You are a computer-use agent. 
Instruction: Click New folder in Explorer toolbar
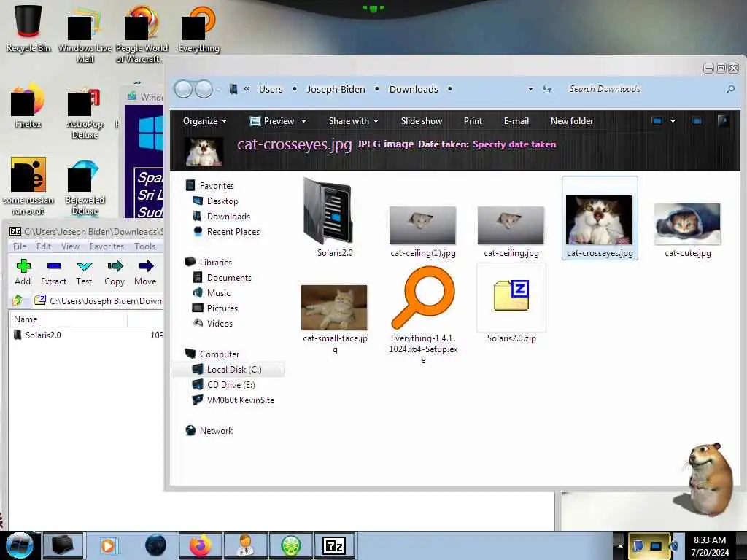tap(572, 121)
